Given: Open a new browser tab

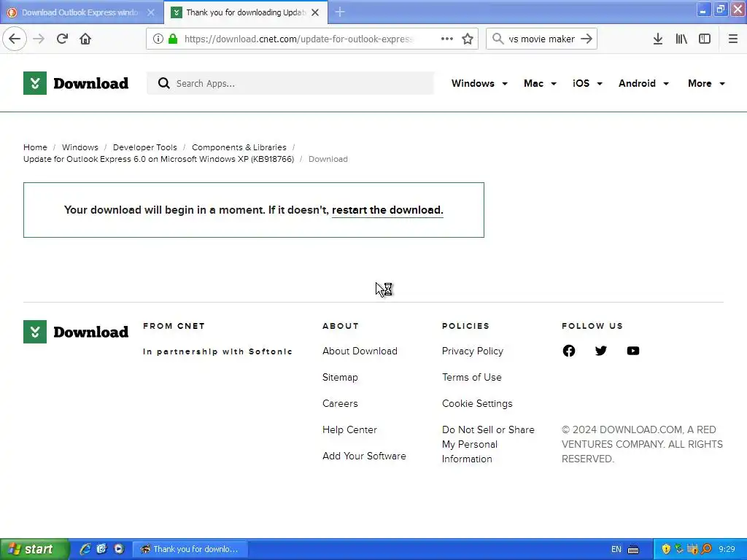Looking at the screenshot, I should point(340,12).
